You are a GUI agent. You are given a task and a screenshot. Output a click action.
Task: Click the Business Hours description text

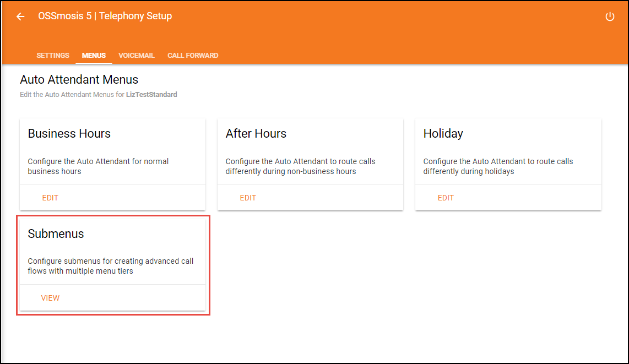click(x=98, y=166)
